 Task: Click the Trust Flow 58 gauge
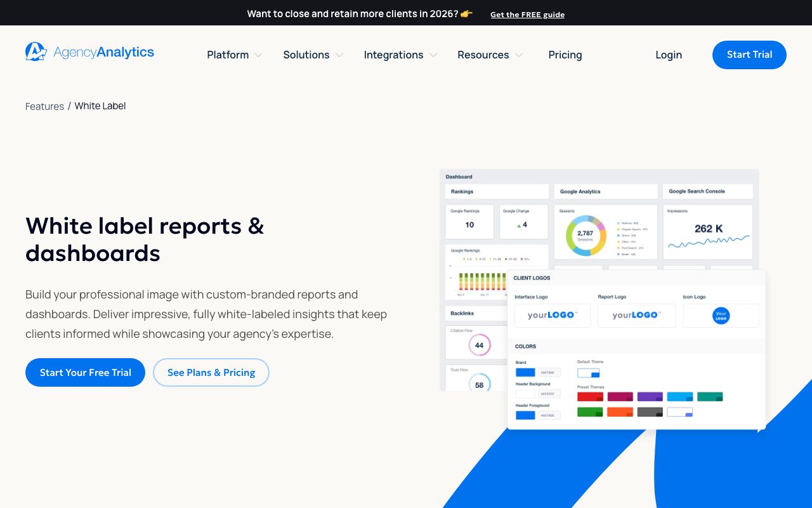tap(479, 383)
